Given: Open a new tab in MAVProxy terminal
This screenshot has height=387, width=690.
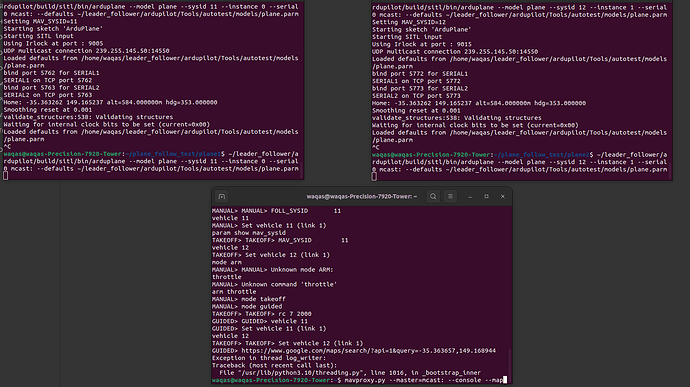Looking at the screenshot, I should click(222, 196).
